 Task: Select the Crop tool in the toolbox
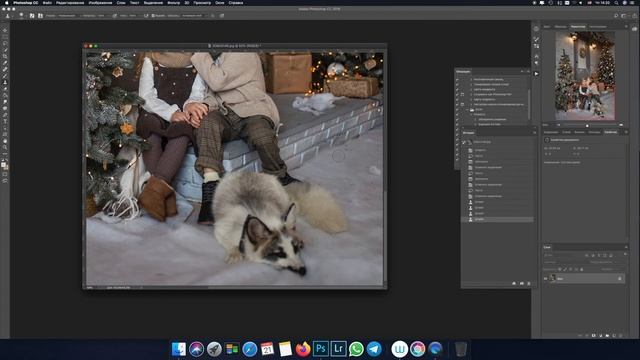coord(5,56)
